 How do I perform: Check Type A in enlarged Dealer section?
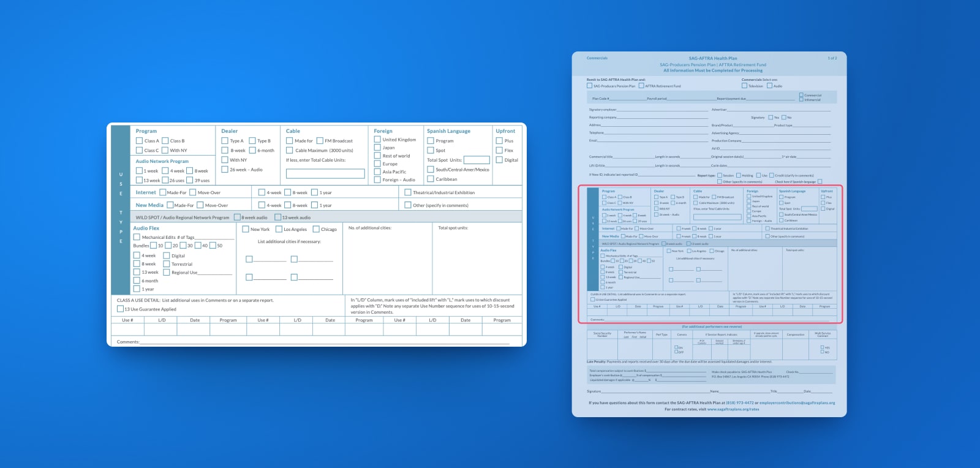pos(225,141)
